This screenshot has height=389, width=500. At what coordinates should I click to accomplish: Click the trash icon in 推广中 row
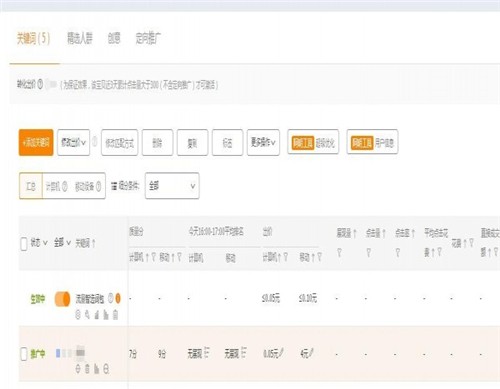(x=87, y=368)
